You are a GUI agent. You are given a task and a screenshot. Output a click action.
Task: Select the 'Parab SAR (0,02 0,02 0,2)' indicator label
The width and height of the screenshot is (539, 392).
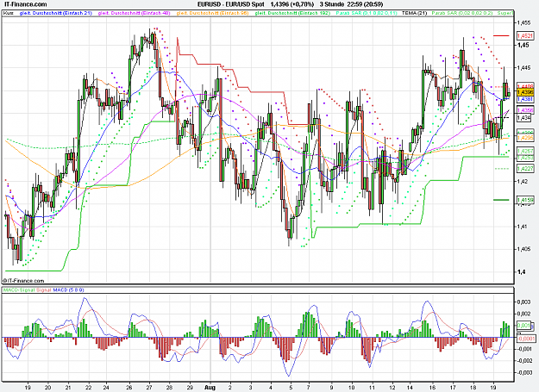tap(462, 13)
